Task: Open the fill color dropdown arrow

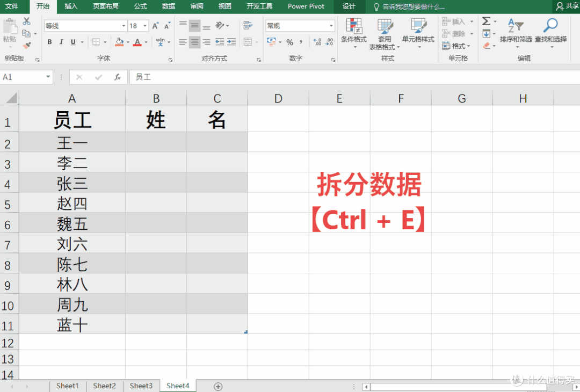Action: point(128,42)
